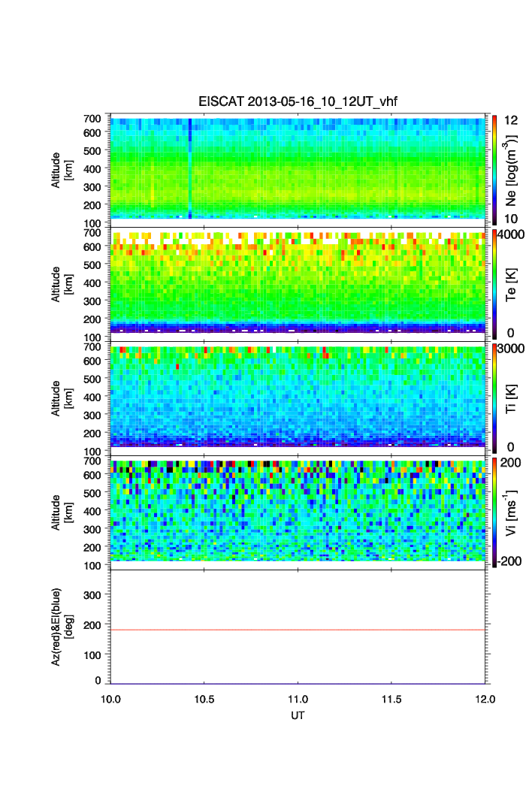The width and height of the screenshot is (532, 798).
Task: Click the 11.5 tick label on UT axis
Action: 391,700
